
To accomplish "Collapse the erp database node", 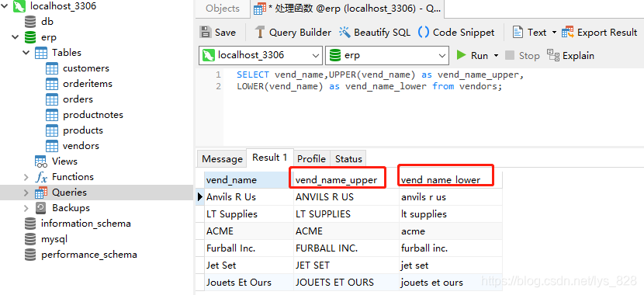I will tap(16, 37).
